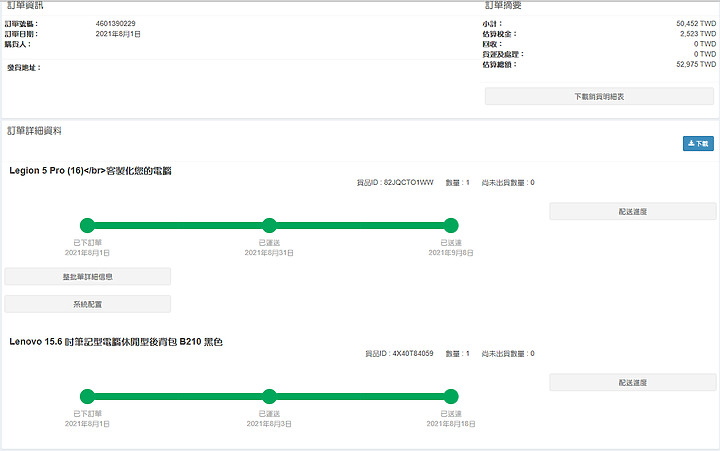Click Legion 5 Pro 已運送 timeline dot
This screenshot has width=720, height=451.
tap(270, 226)
